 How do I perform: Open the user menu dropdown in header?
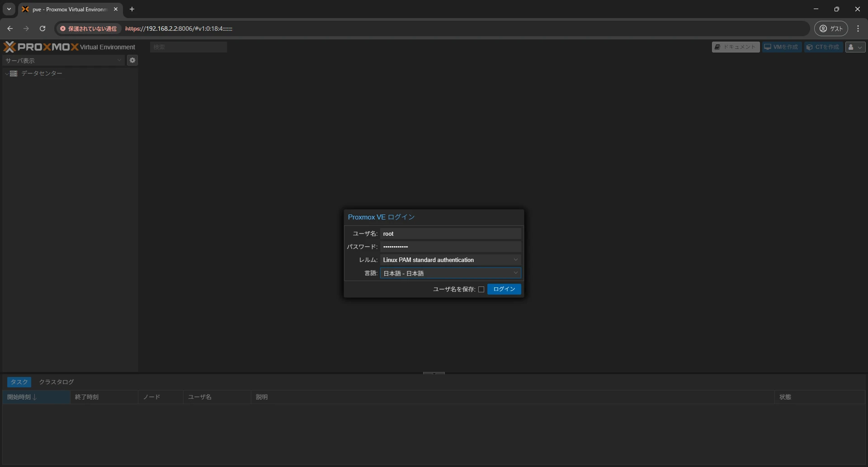pyautogui.click(x=855, y=47)
